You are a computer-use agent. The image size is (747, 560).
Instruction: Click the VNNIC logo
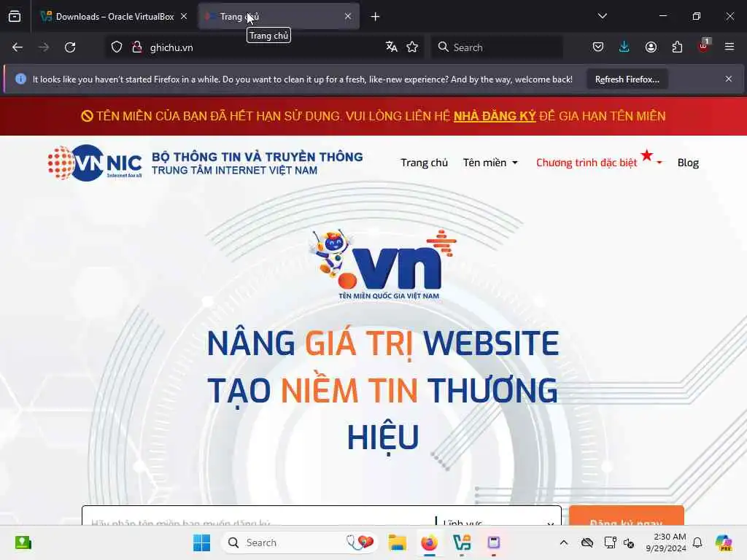pos(95,163)
